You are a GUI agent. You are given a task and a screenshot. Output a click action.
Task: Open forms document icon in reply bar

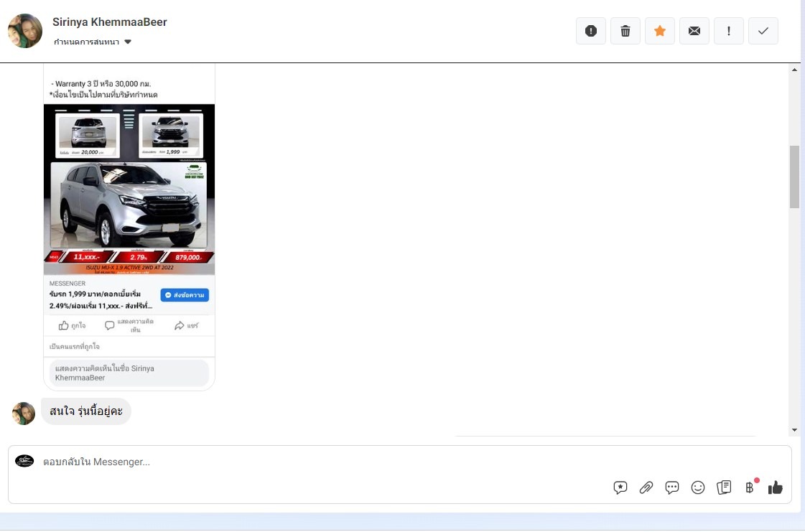(x=724, y=487)
